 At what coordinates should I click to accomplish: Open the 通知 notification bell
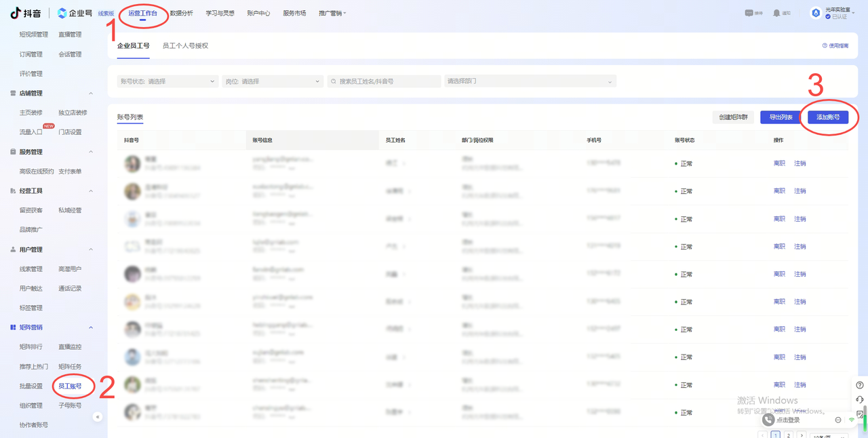[x=776, y=13]
